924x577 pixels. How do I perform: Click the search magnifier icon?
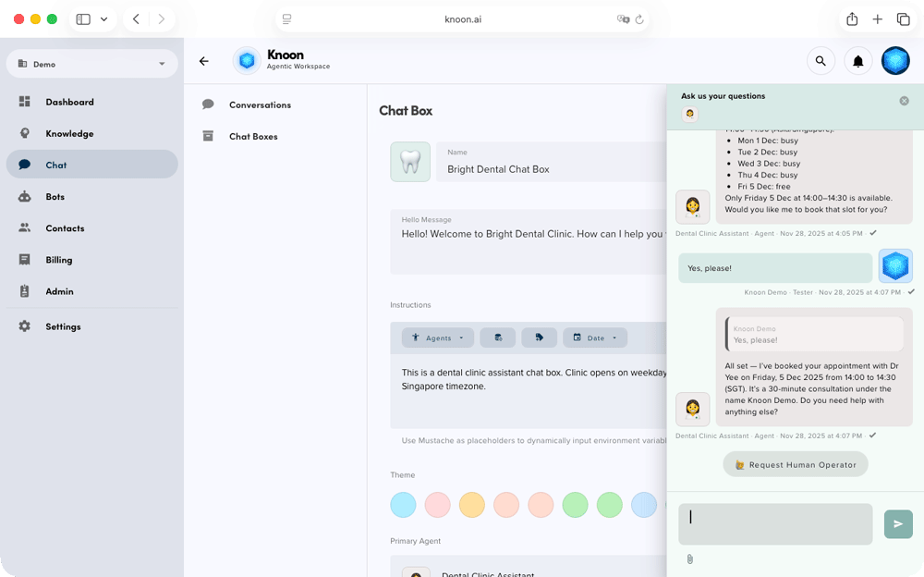(x=820, y=62)
